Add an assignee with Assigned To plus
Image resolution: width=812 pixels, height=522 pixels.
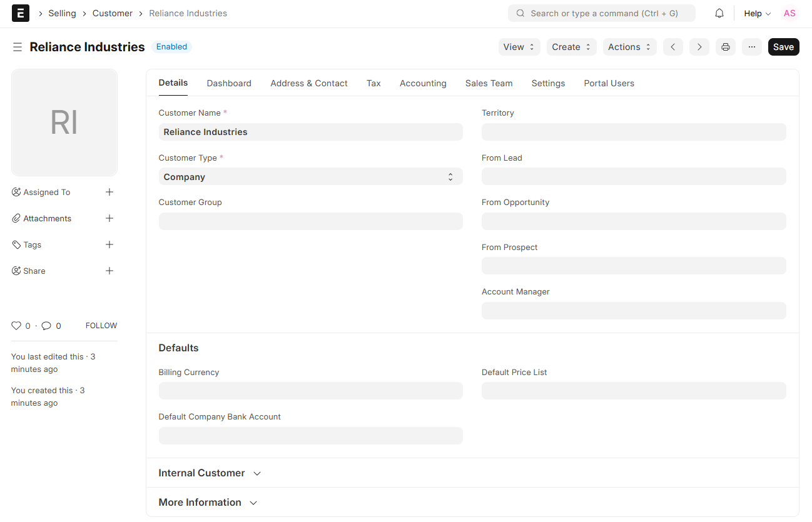coord(109,192)
